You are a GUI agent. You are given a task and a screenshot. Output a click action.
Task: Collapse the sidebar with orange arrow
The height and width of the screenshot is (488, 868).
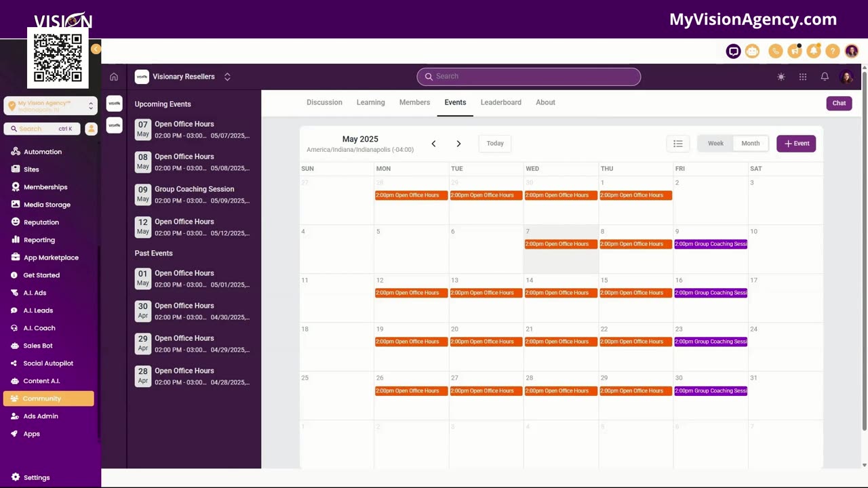(x=96, y=49)
